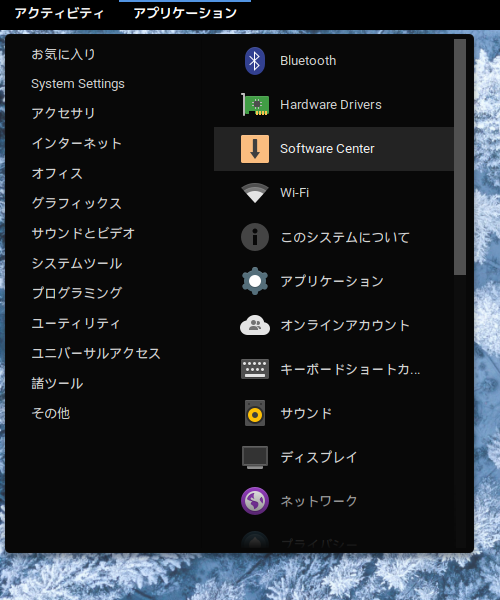
Task: Select the その他 category
Action: 51,413
